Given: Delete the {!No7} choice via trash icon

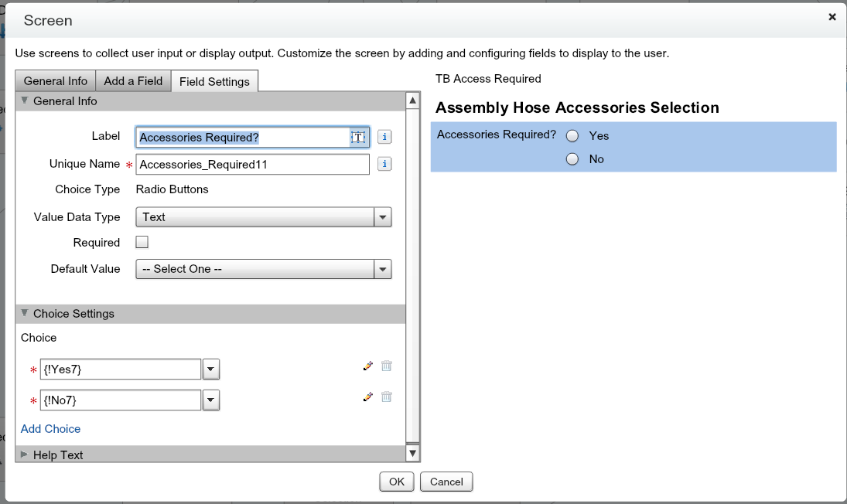Looking at the screenshot, I should tap(387, 397).
